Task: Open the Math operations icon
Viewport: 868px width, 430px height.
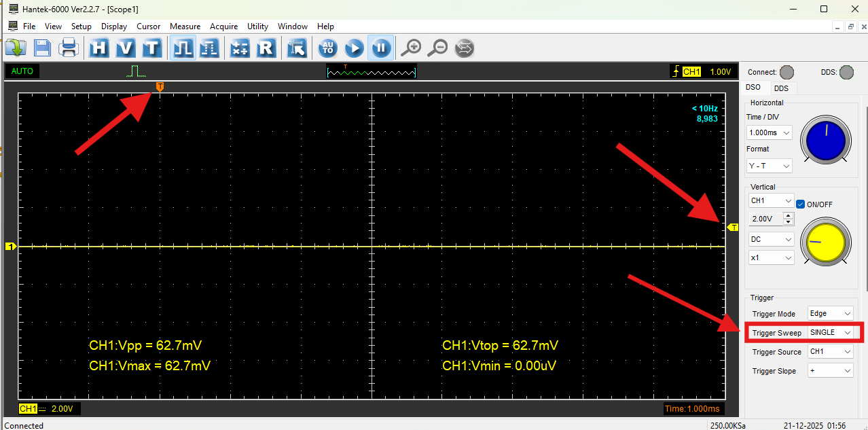Action: click(x=240, y=48)
